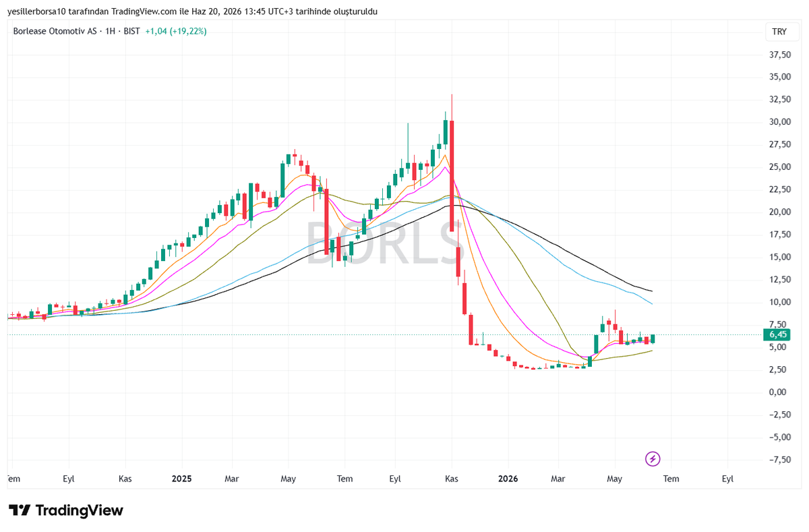Click the 2025 year label on time axis
Viewport: 809px width, 532px height.
181,479
